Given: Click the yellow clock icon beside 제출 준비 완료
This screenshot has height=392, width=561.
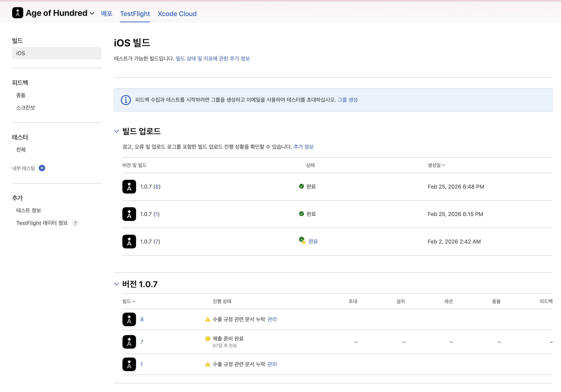Looking at the screenshot, I should pos(207,339).
